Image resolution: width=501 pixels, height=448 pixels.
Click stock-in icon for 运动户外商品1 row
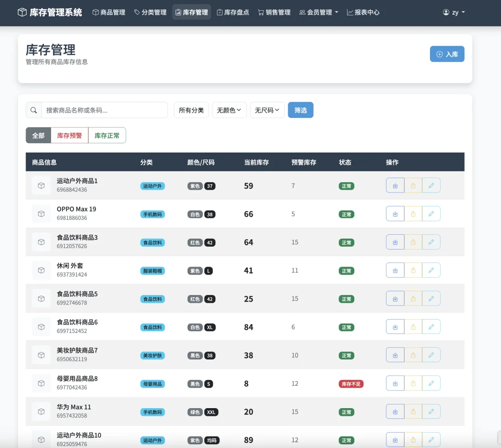coord(395,186)
